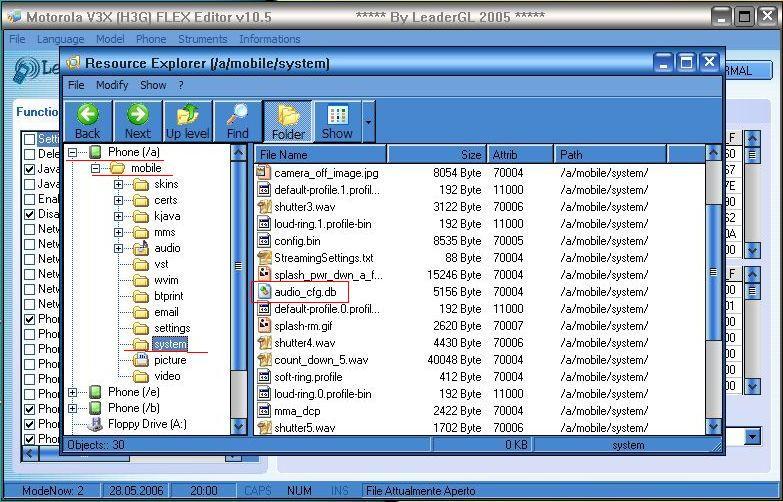Select the loud-ring.1.profile-bin file name

323,224
